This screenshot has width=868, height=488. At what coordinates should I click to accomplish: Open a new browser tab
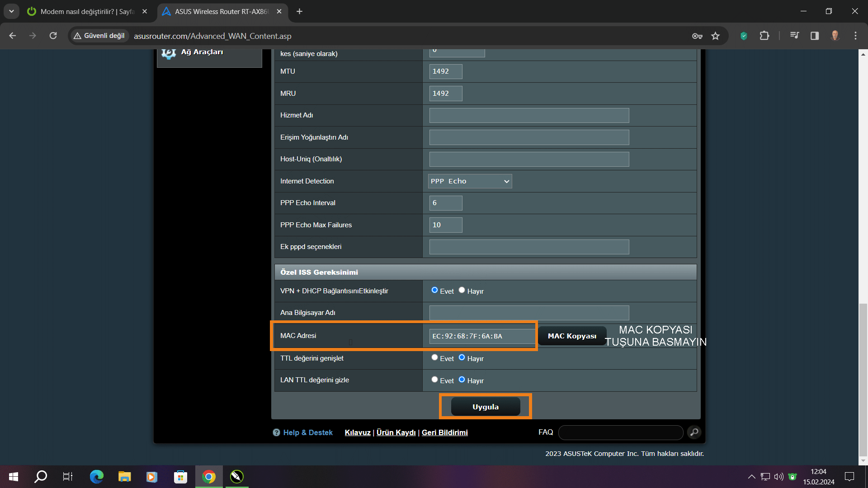[299, 11]
